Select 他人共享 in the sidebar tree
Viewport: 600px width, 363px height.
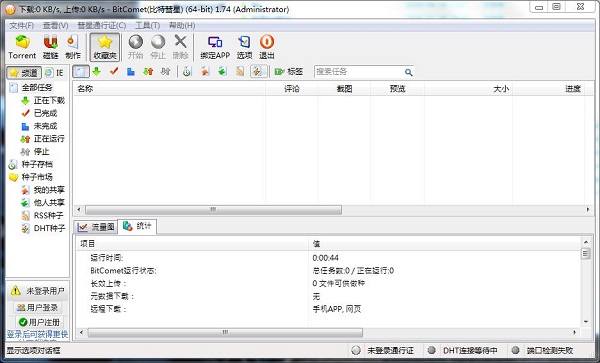49,202
